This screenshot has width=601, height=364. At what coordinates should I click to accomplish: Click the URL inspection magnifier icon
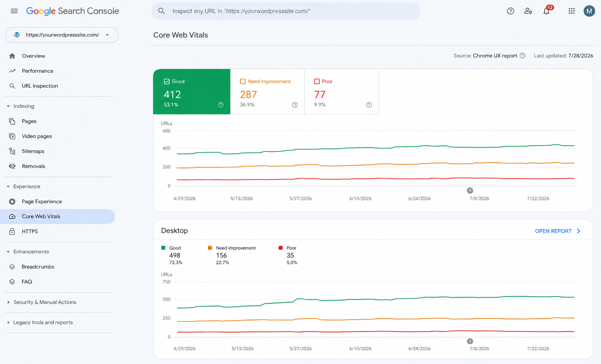point(12,86)
